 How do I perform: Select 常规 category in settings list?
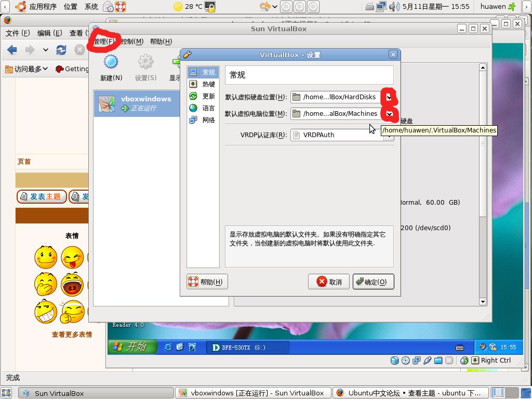click(203, 72)
